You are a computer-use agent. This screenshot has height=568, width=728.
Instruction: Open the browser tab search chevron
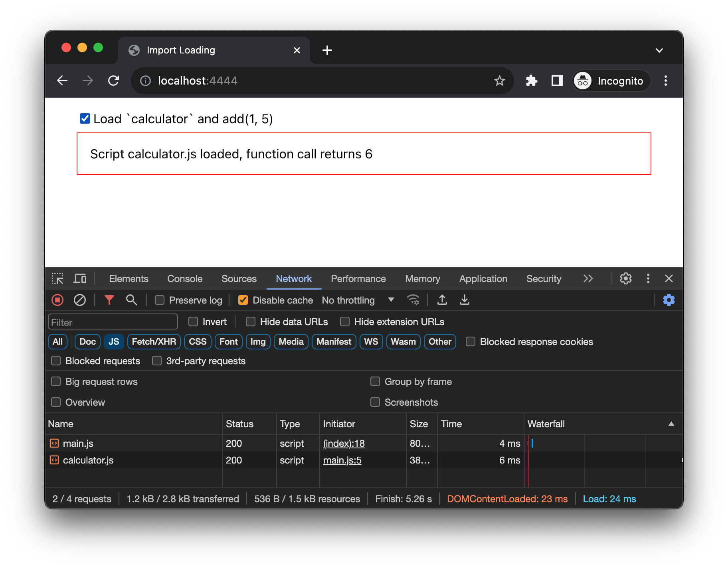point(659,50)
